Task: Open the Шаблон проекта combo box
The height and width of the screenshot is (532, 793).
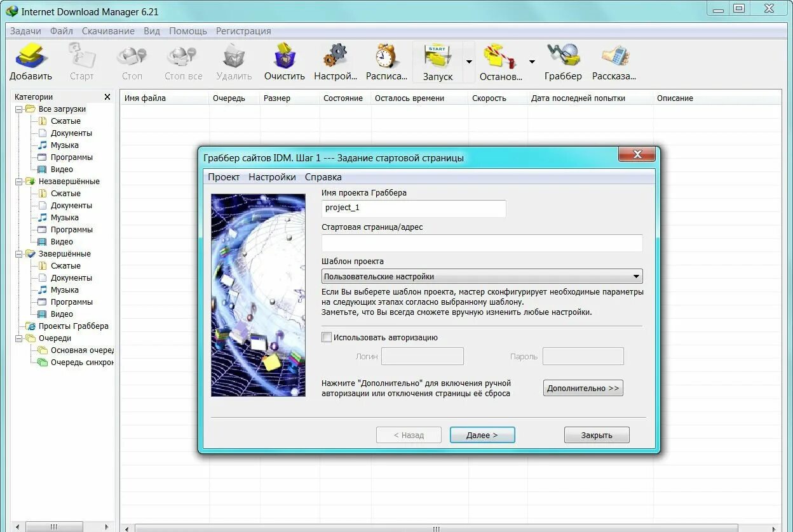Action: (x=482, y=276)
